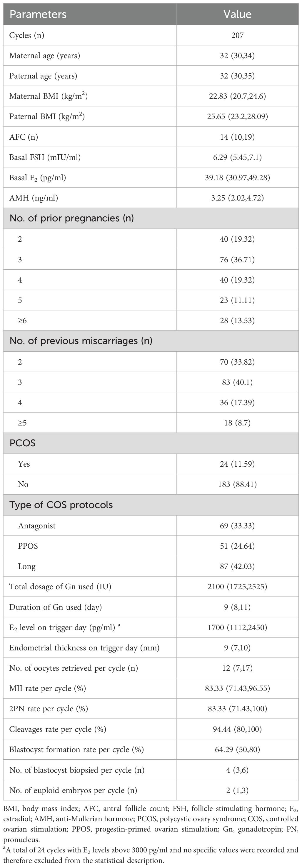
Task: Select the ≥6 prior pregnancies row
Action: pyautogui.click(x=22, y=321)
